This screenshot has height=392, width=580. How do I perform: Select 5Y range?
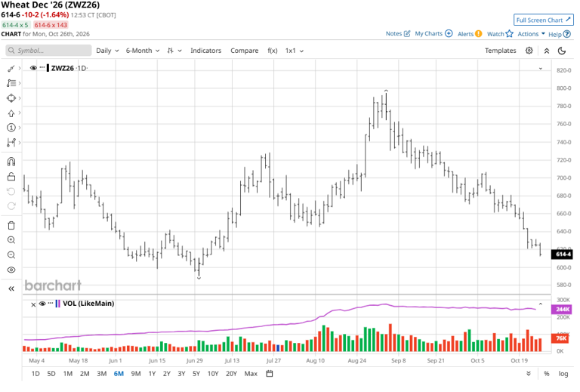click(x=196, y=374)
